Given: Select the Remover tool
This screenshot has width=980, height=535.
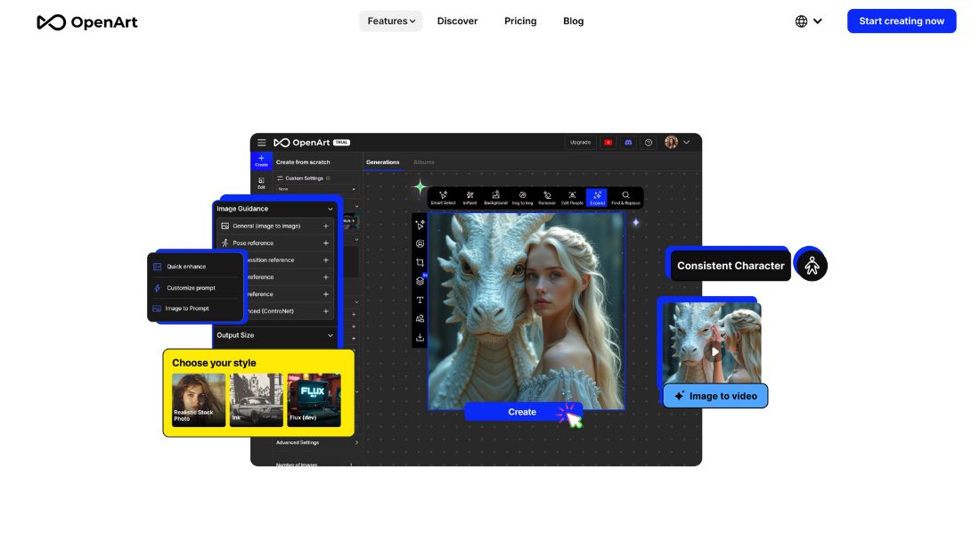Looking at the screenshot, I should tap(547, 198).
